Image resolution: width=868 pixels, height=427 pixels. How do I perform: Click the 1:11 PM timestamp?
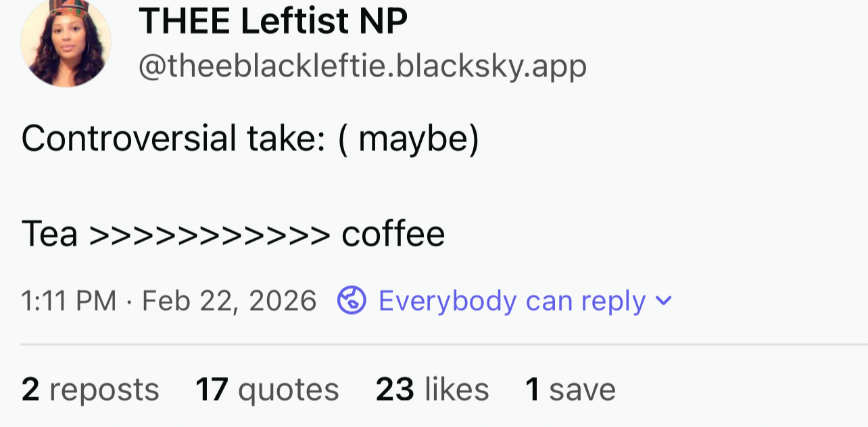coord(69,300)
